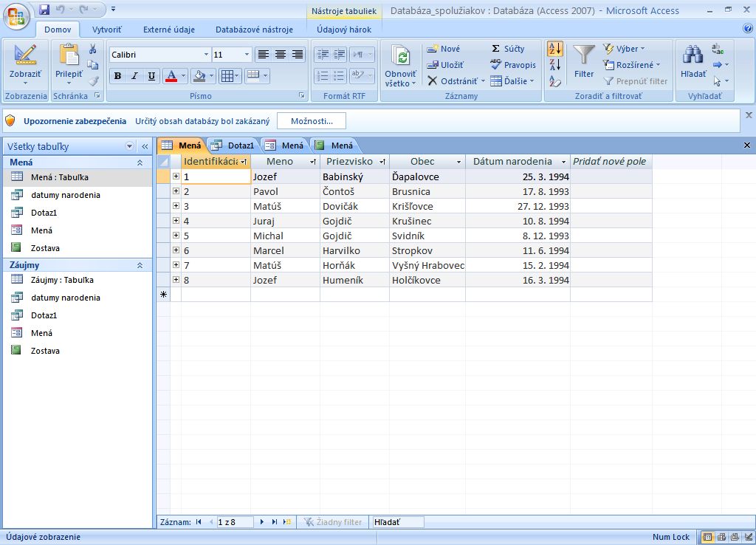This screenshot has width=756, height=545.
Task: Align text right in ribbon
Action: tap(298, 55)
